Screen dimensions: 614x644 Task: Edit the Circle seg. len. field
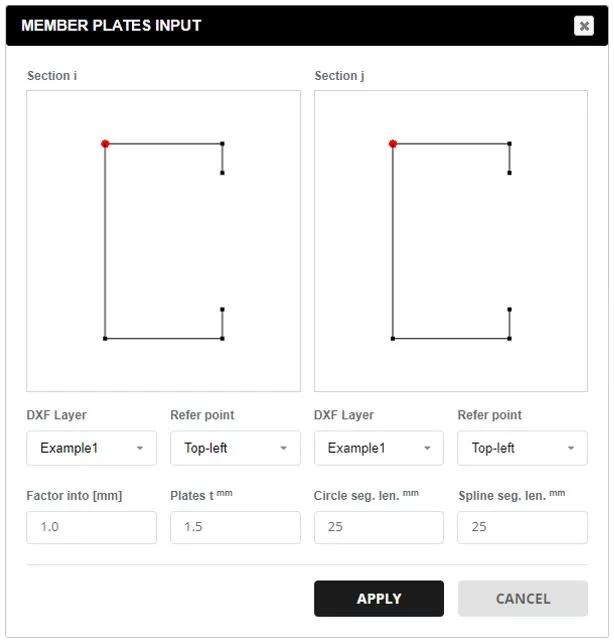click(378, 527)
